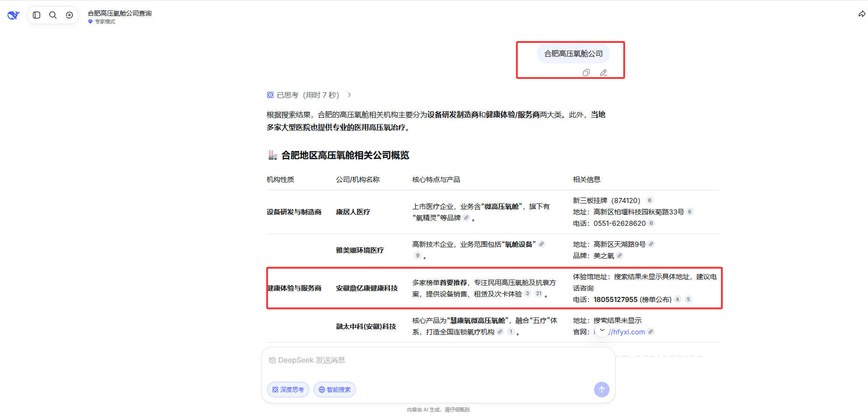Open citation 9 in the 雅美娜环境医疗 row

point(417,255)
